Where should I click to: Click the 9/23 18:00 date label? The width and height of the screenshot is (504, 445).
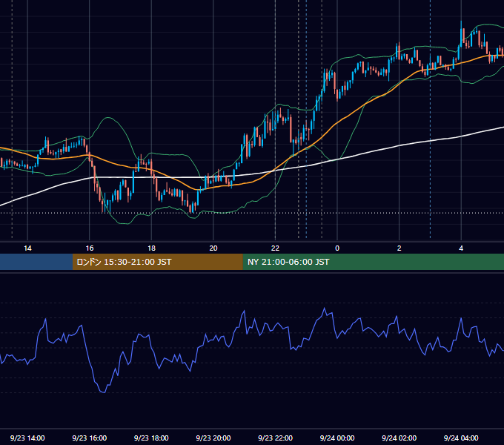pyautogui.click(x=151, y=438)
